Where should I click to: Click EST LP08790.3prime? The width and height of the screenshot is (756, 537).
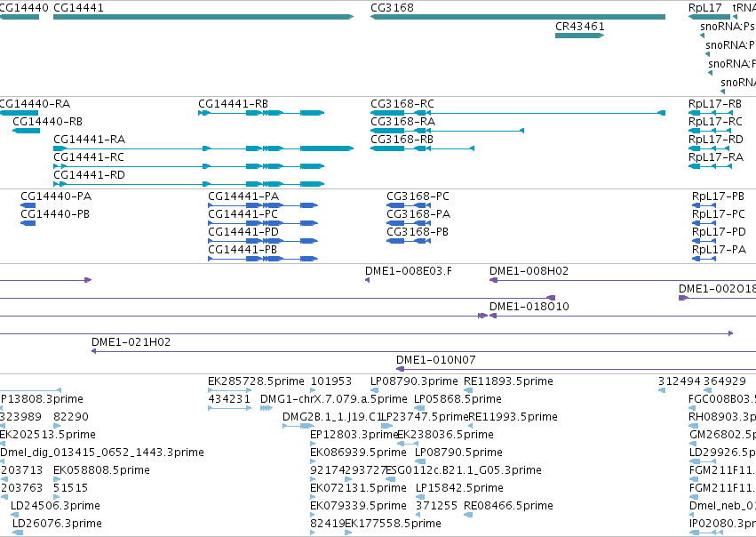(375, 390)
